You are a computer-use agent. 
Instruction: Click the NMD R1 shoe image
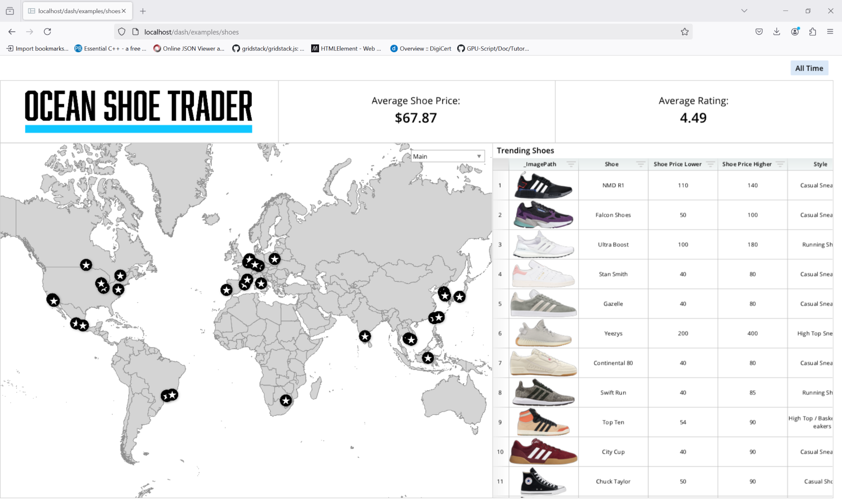[x=544, y=185]
